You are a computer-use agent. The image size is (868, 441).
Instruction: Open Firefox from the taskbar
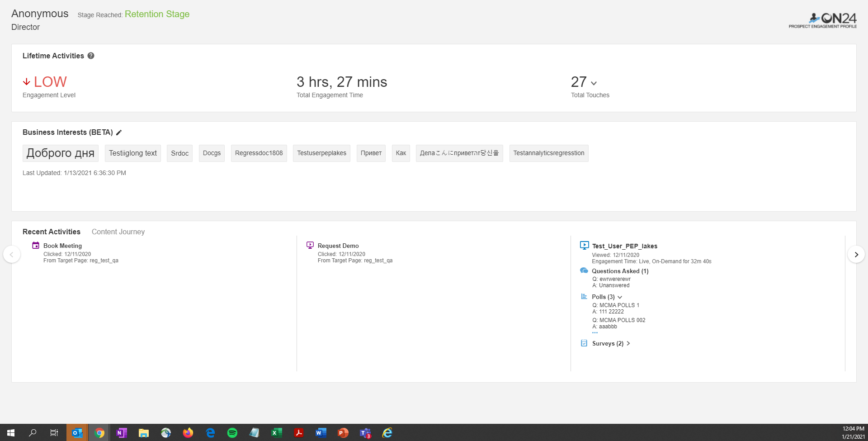(x=188, y=433)
